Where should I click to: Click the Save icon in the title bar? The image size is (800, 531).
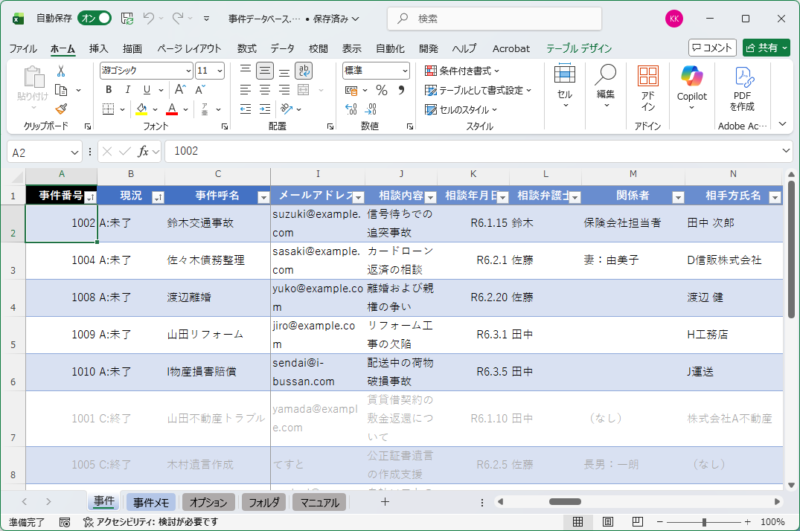[126, 18]
